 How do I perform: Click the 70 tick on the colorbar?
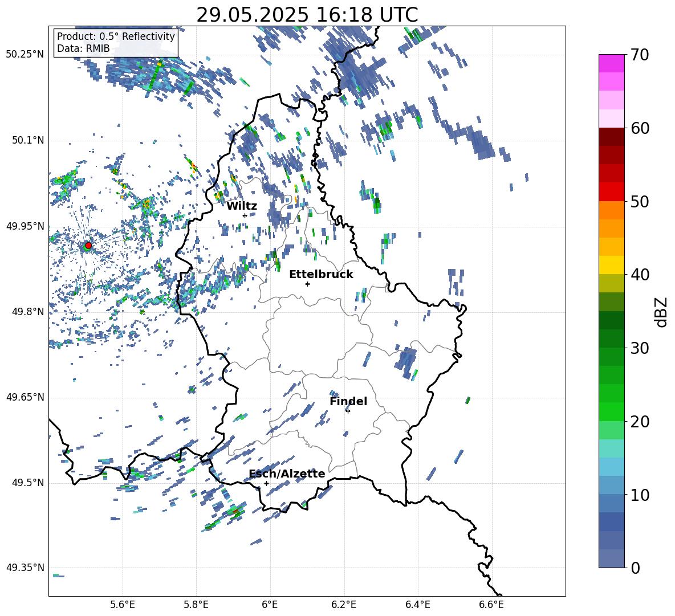tap(640, 55)
